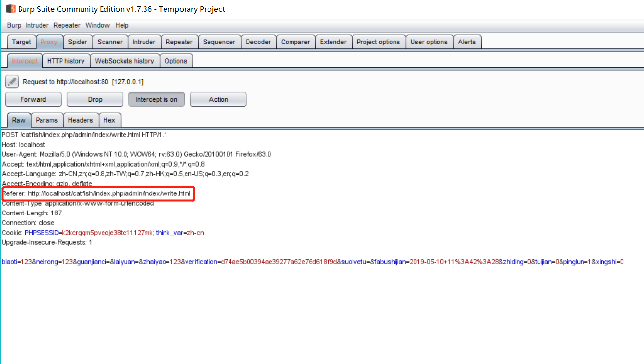Go to the Extender tab
The image size is (644, 364).
click(x=333, y=42)
